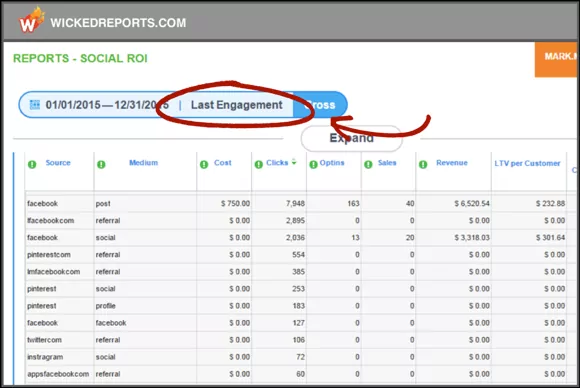Sort by the Source column header
Image resolution: width=580 pixels, height=388 pixels.
pos(58,163)
